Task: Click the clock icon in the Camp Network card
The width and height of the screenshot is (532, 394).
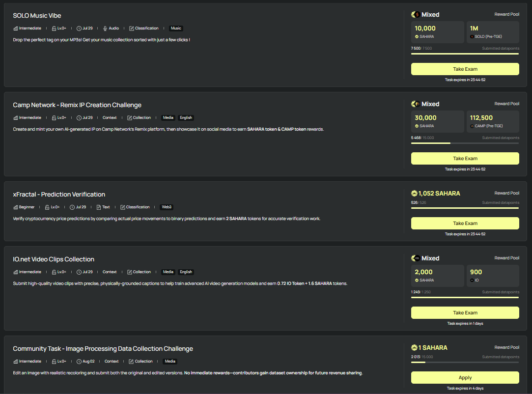Action: tap(79, 118)
